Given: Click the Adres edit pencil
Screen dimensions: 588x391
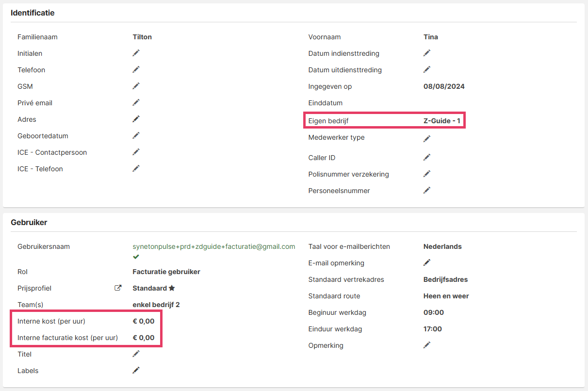Looking at the screenshot, I should pyautogui.click(x=136, y=119).
